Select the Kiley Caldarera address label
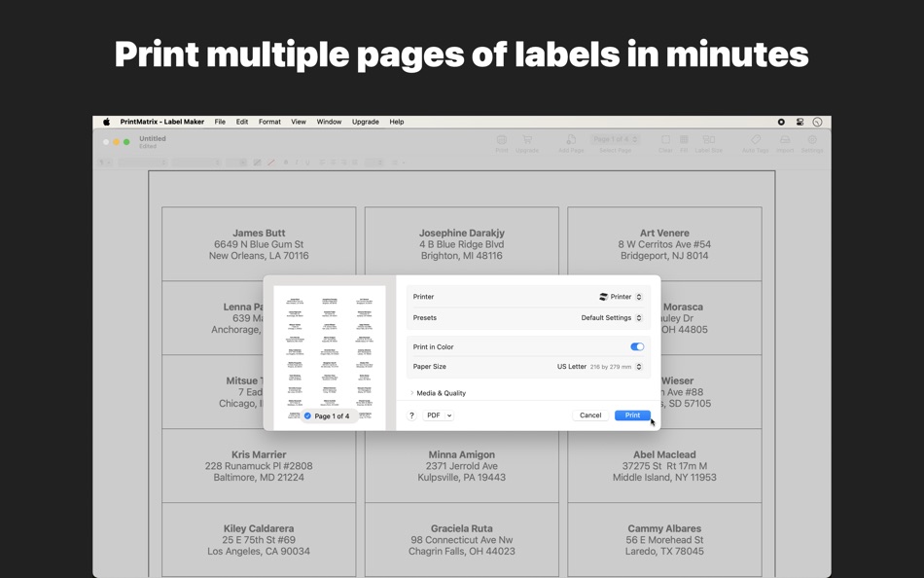 click(259, 540)
